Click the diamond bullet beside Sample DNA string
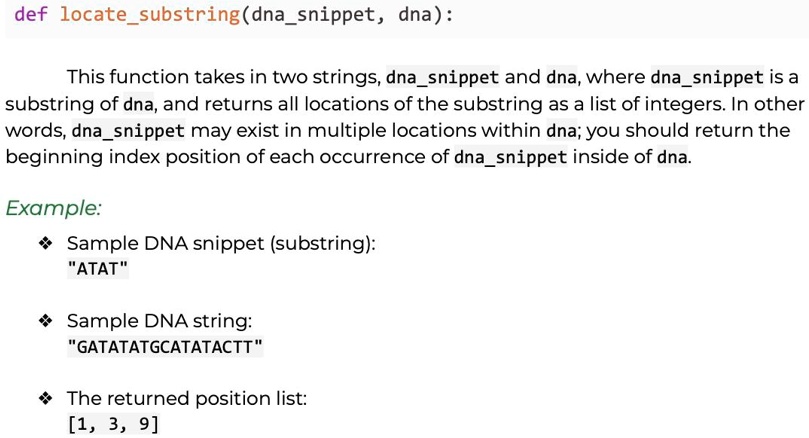This screenshot has height=438, width=809. pos(45,321)
